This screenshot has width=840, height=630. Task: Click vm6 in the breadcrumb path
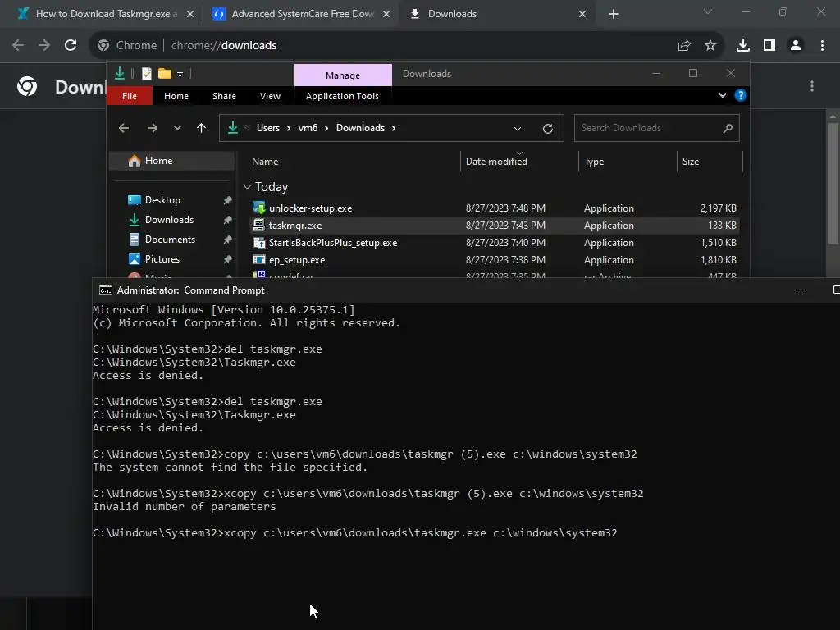[308, 128]
